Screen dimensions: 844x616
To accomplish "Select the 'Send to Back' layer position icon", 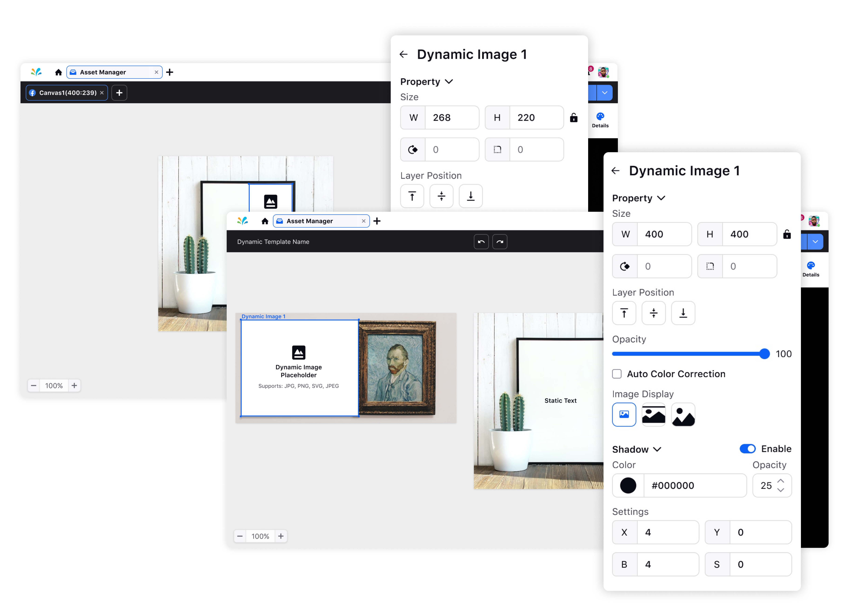I will pyautogui.click(x=683, y=313).
